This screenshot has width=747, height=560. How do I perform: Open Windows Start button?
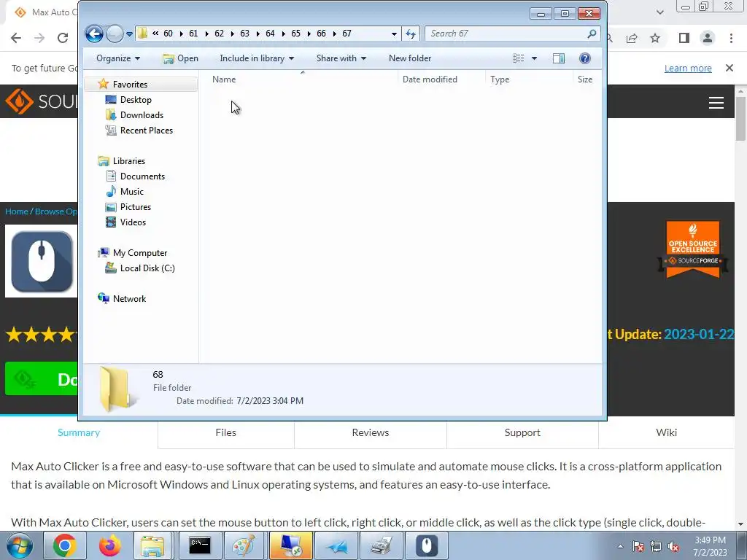pos(20,545)
